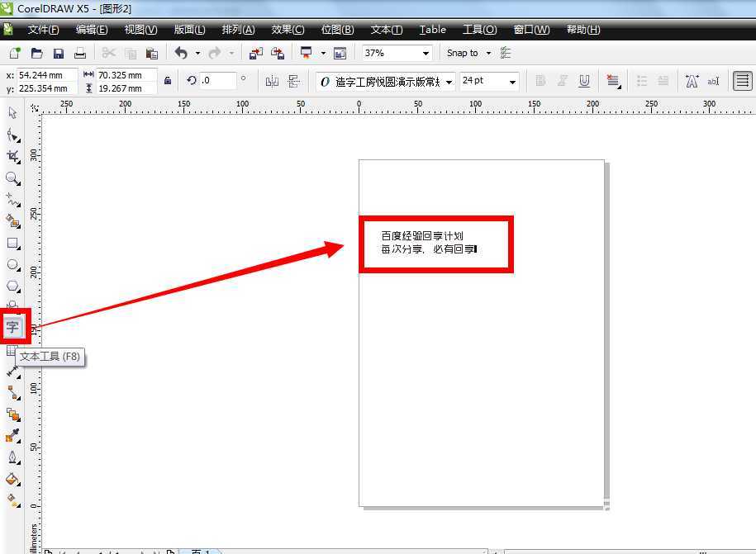
Task: Select the Pick arrow tool
Action: pos(12,113)
